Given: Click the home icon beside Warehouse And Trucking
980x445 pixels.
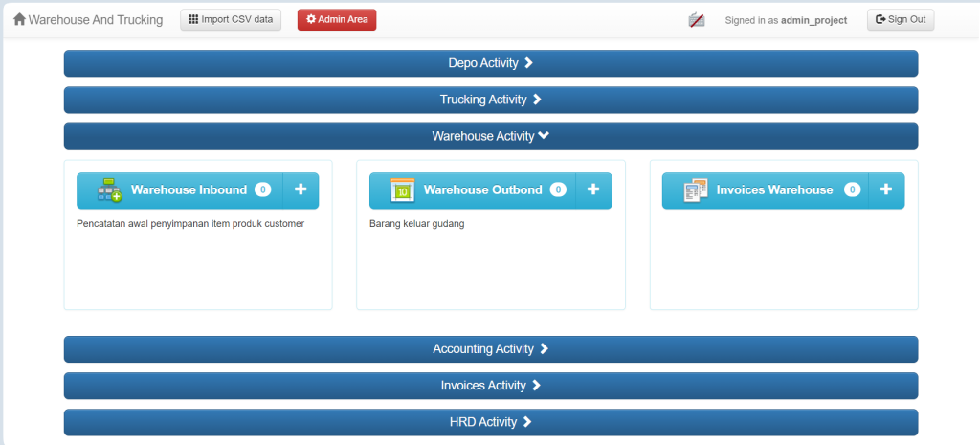Looking at the screenshot, I should tap(19, 19).
